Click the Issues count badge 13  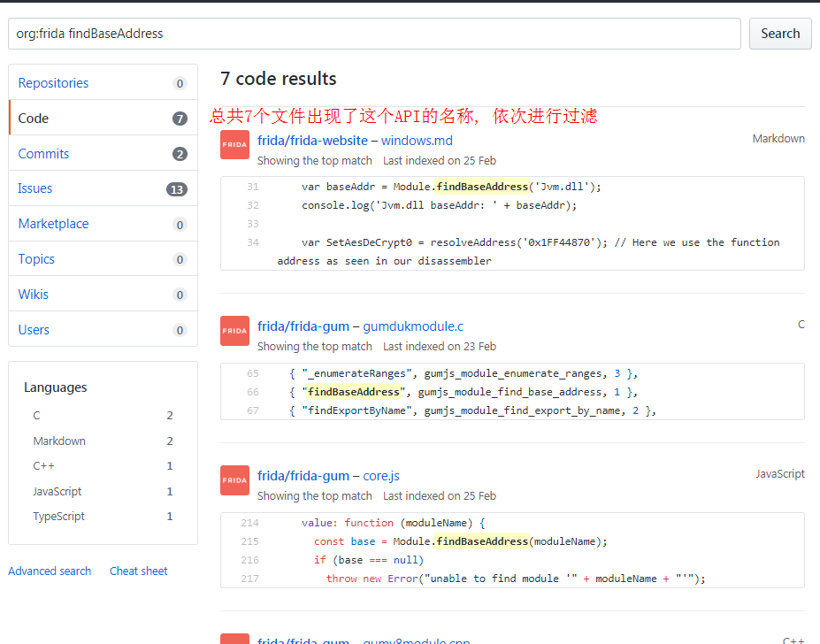177,189
